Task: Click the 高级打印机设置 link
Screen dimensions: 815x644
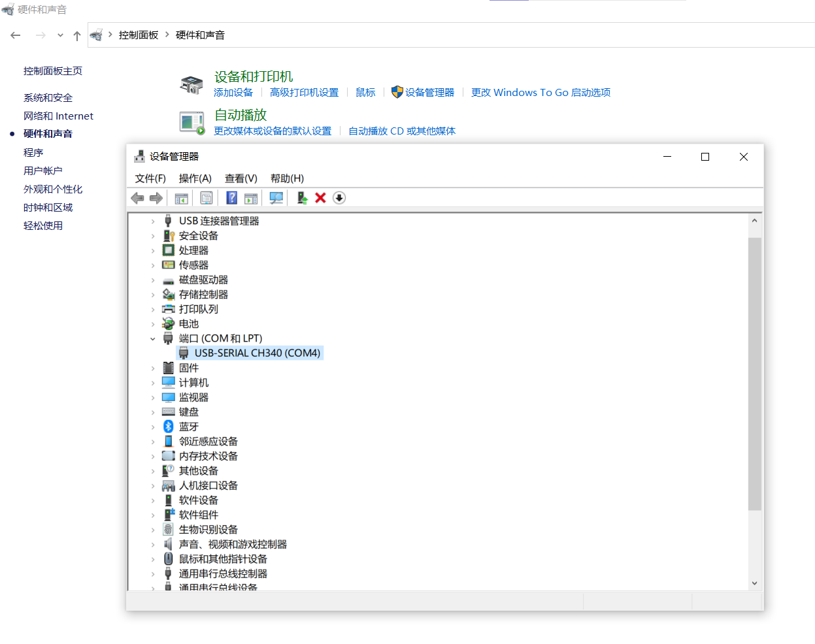Action: (304, 93)
